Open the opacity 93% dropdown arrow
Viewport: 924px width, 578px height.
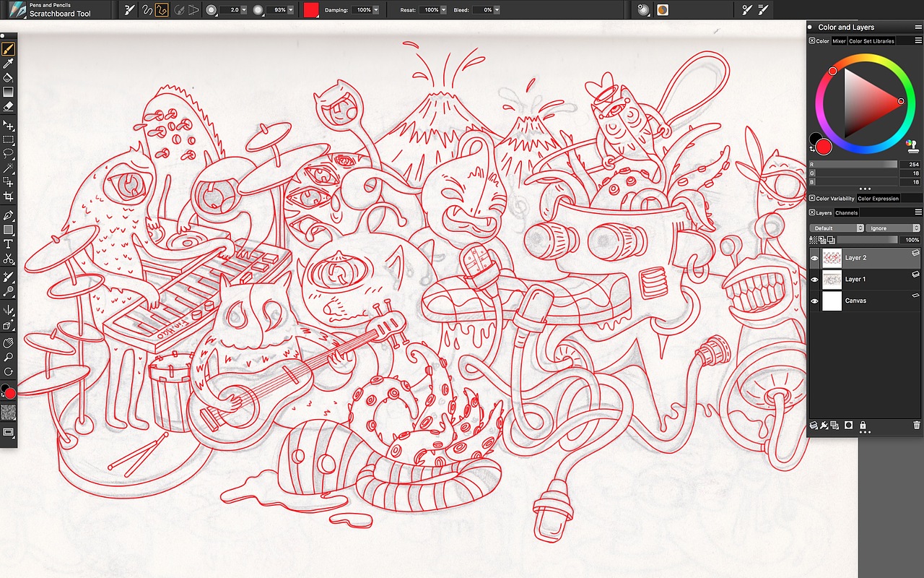(290, 10)
